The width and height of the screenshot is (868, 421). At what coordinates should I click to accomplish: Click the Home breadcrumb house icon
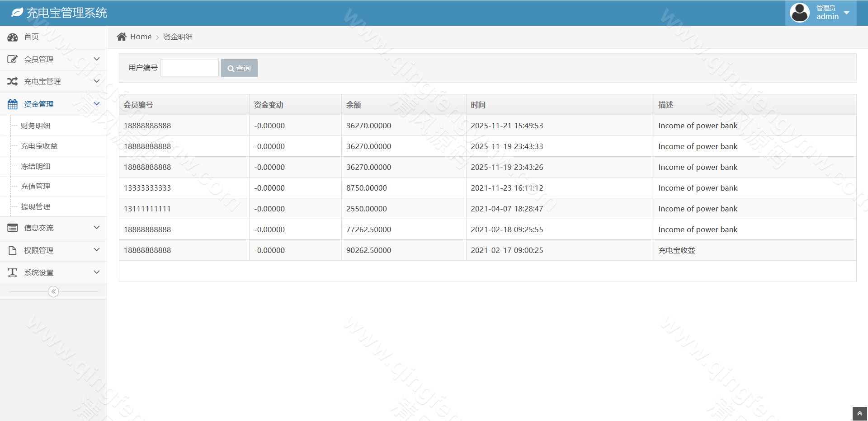(122, 37)
